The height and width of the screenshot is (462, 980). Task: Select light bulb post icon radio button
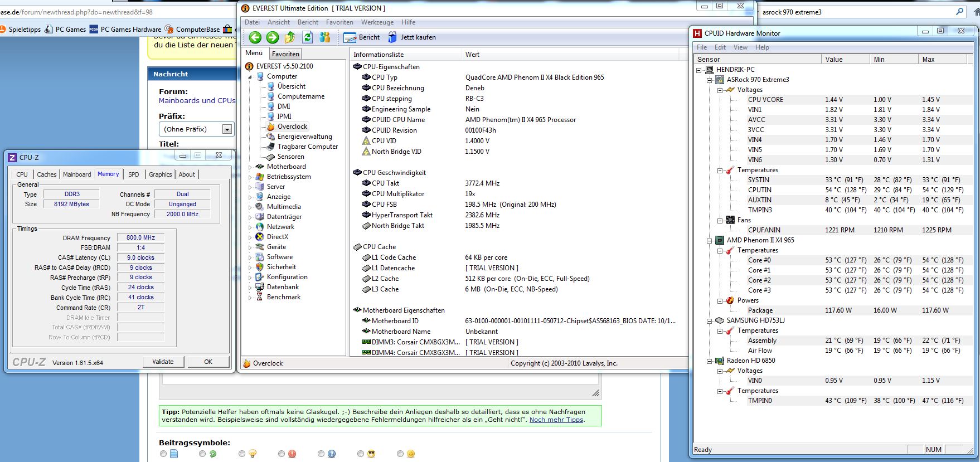242,454
